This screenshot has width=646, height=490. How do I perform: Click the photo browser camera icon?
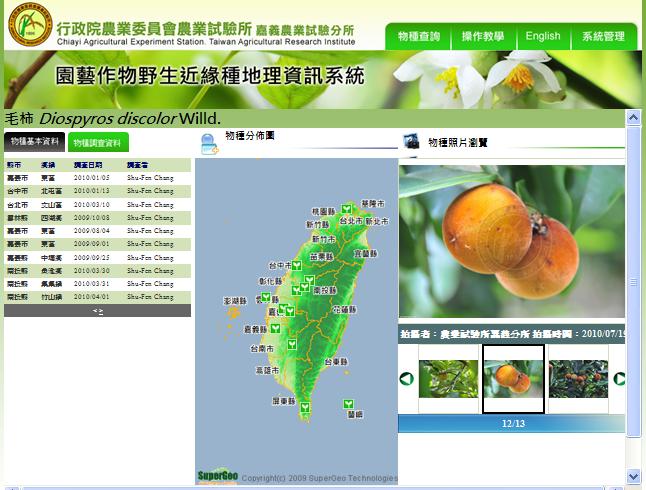(411, 142)
